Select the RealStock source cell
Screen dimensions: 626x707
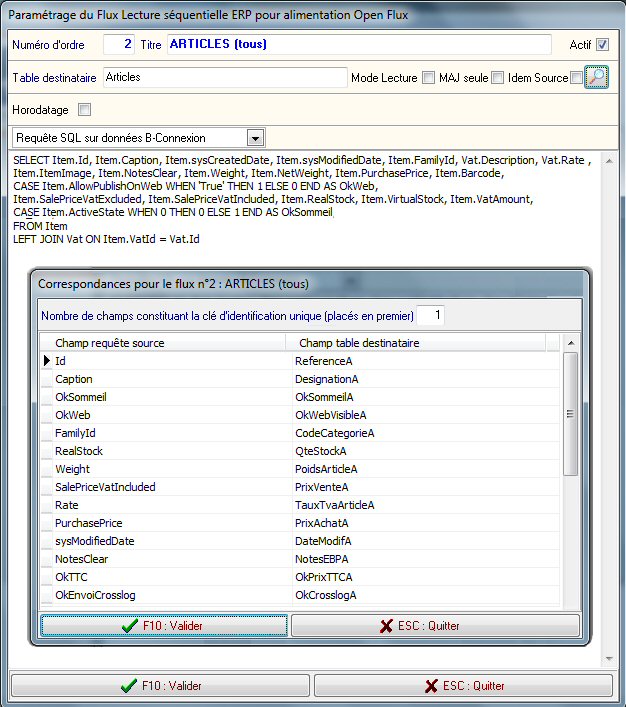[172, 451]
